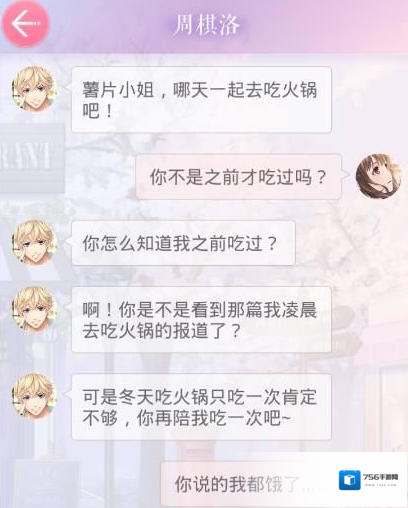Tap blond avatar next to 你怎么知道 message

34,242
